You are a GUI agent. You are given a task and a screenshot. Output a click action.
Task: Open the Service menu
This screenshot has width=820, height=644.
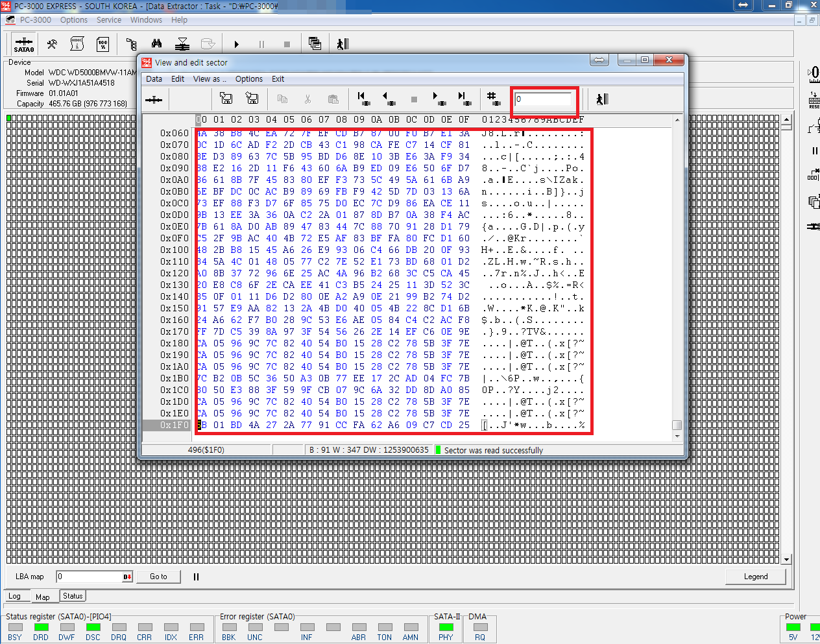[109, 20]
